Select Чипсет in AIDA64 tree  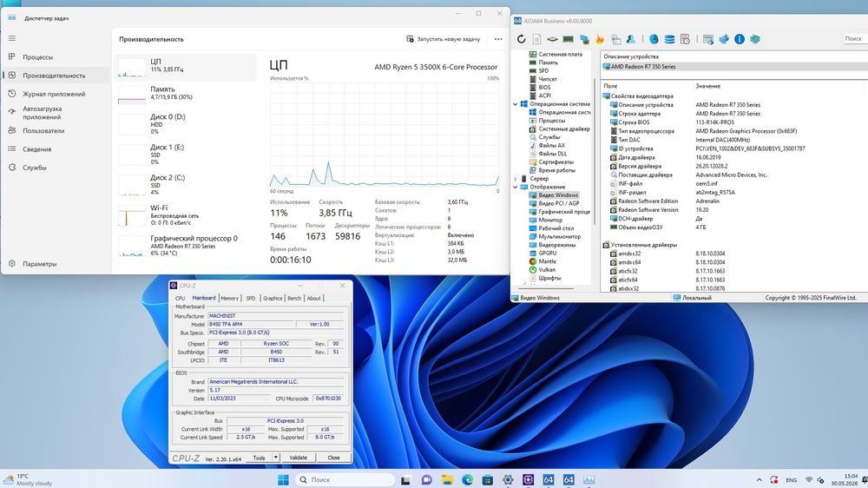[x=543, y=79]
